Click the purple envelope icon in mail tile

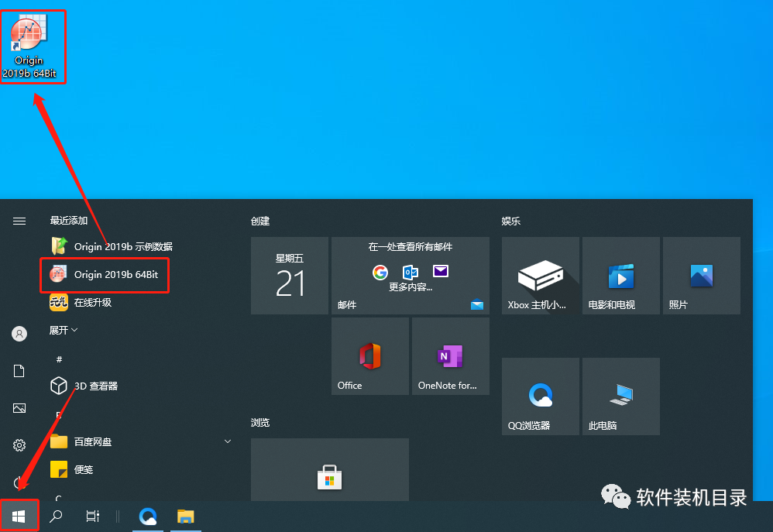441,271
